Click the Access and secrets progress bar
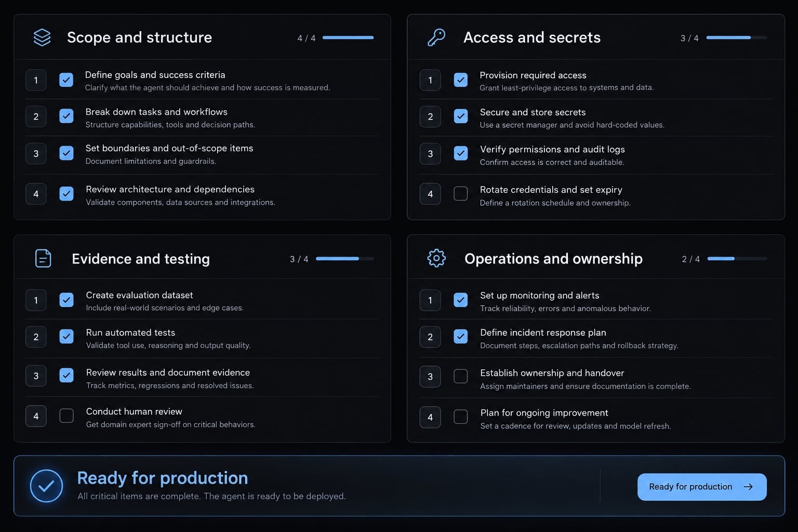Viewport: 798px width, 532px height. point(737,37)
